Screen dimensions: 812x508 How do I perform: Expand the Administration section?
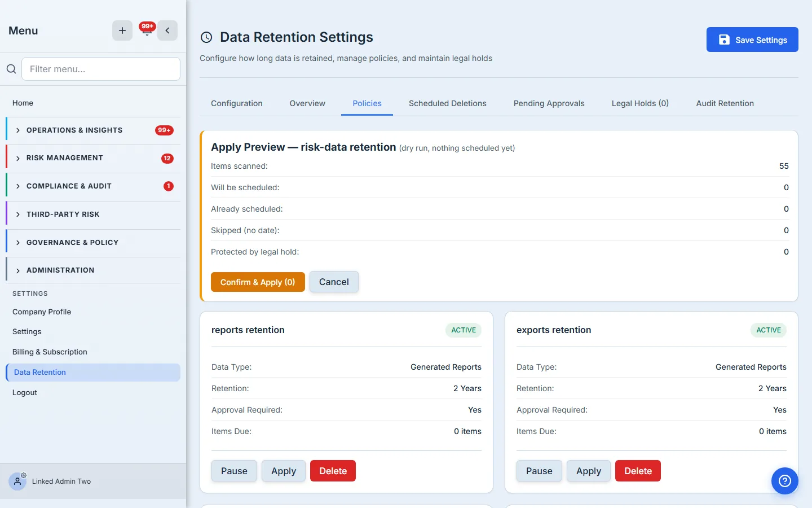click(x=93, y=270)
